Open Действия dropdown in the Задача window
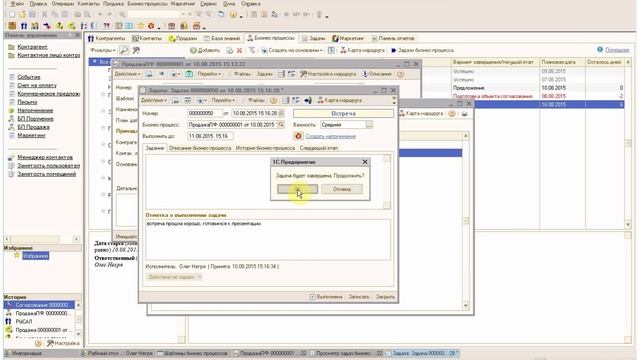This screenshot has height=360, width=640. [x=154, y=100]
